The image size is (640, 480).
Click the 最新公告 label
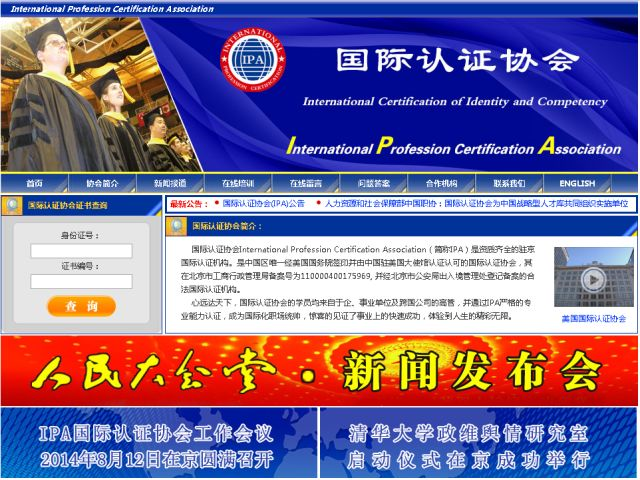pos(189,204)
